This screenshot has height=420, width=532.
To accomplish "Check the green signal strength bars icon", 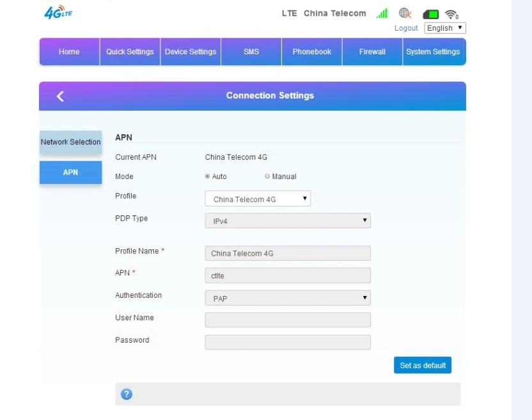I will click(382, 13).
